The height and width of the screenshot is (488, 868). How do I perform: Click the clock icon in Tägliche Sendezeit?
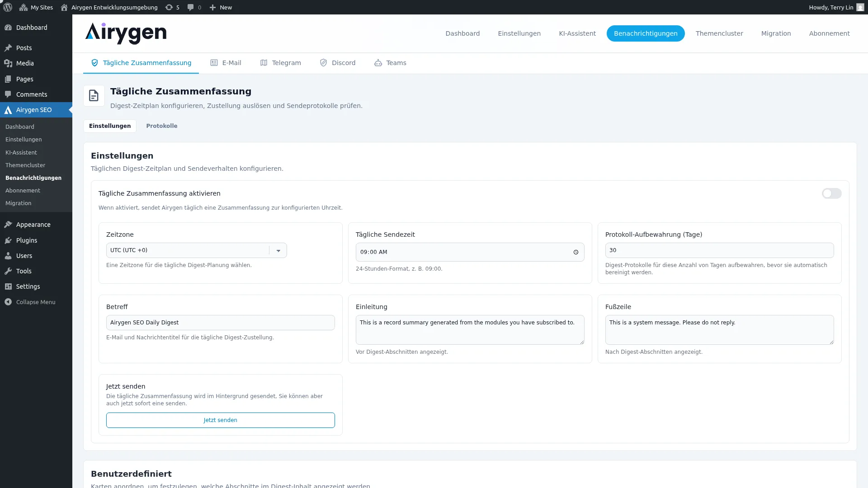(x=576, y=252)
